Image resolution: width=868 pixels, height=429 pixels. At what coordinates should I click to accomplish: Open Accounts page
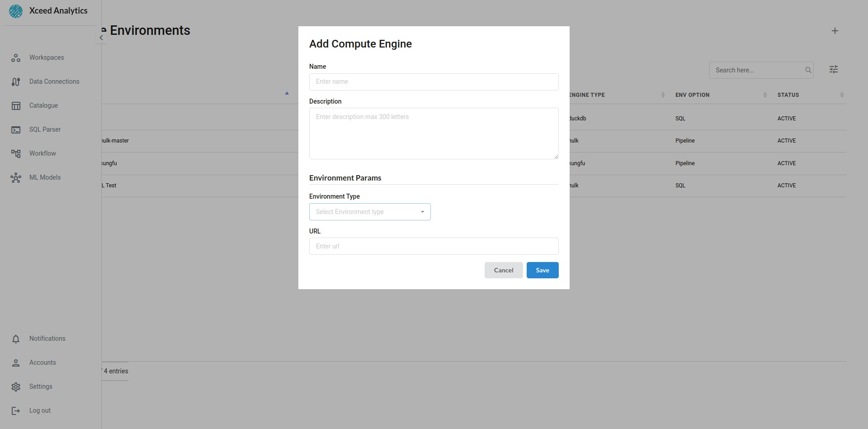(42, 362)
